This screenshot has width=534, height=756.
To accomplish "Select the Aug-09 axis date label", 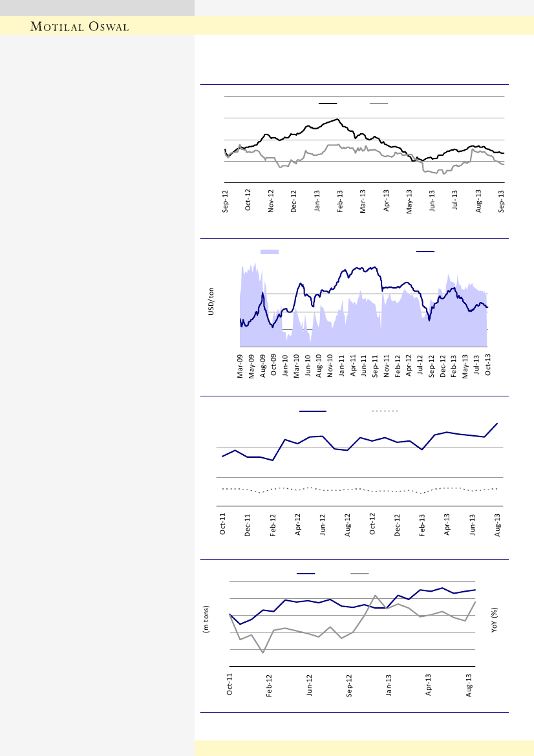I will [x=263, y=366].
